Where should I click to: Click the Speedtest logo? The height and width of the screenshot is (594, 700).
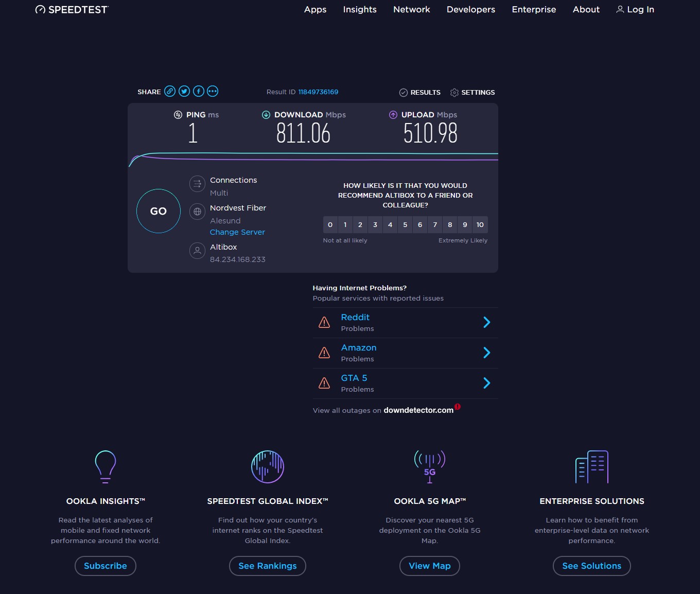72,10
